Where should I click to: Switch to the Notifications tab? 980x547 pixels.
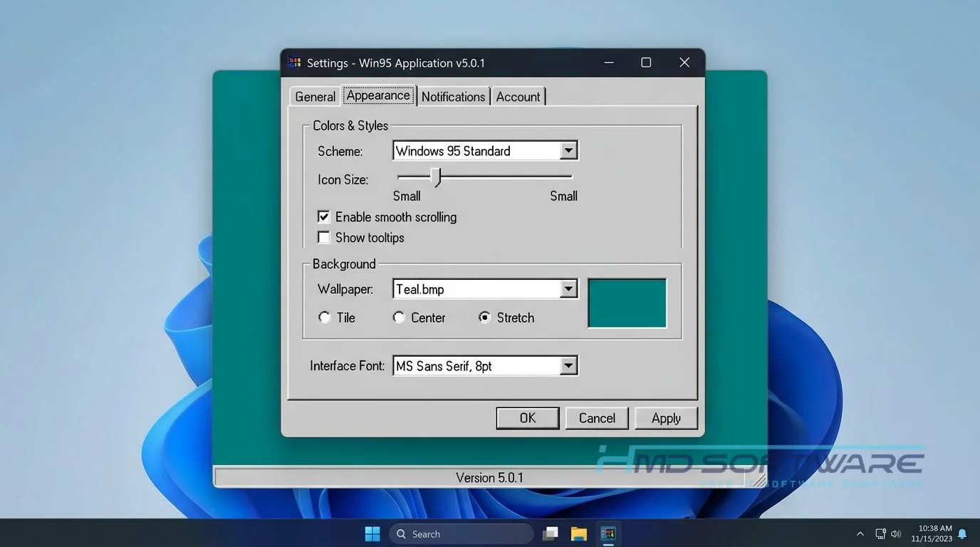(x=453, y=96)
